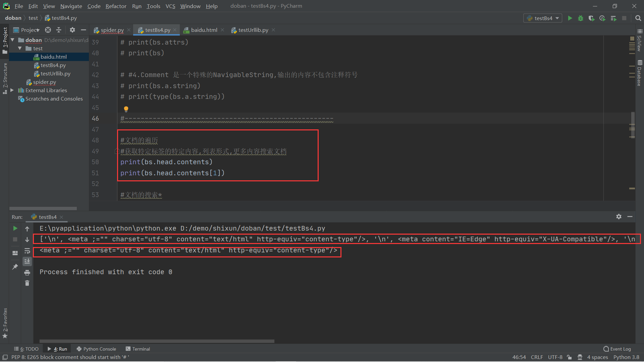The height and width of the screenshot is (362, 644).
Task: Open Run panel gear settings
Action: [x=619, y=217]
